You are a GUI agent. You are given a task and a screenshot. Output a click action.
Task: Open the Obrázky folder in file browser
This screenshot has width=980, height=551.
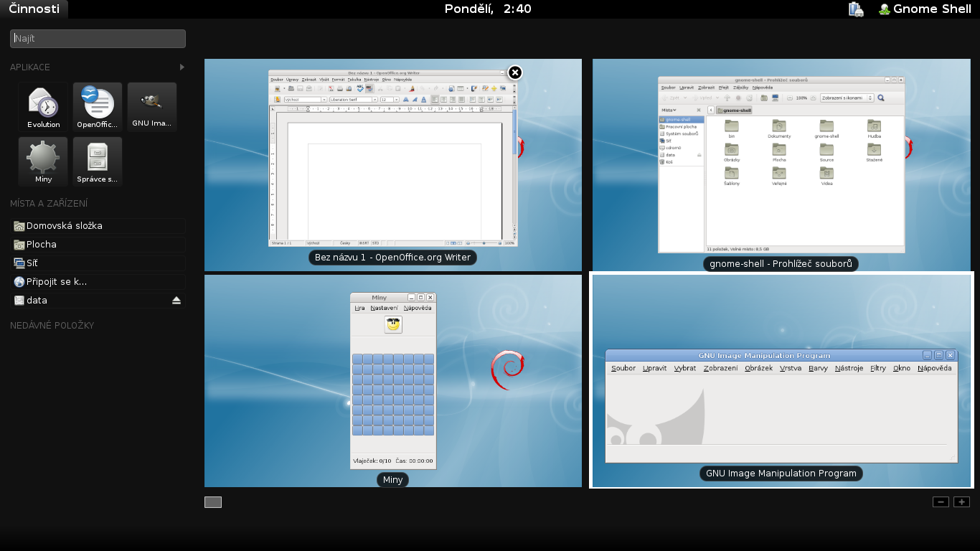click(732, 153)
